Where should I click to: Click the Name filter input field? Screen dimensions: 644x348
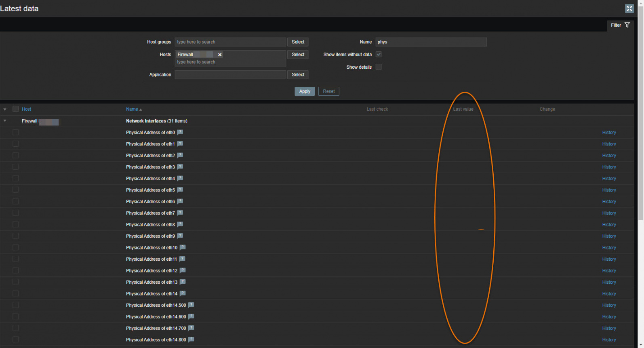click(x=431, y=42)
